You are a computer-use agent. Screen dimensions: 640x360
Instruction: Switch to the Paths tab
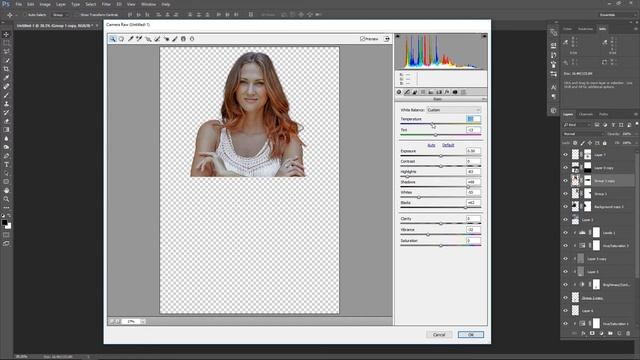[603, 114]
